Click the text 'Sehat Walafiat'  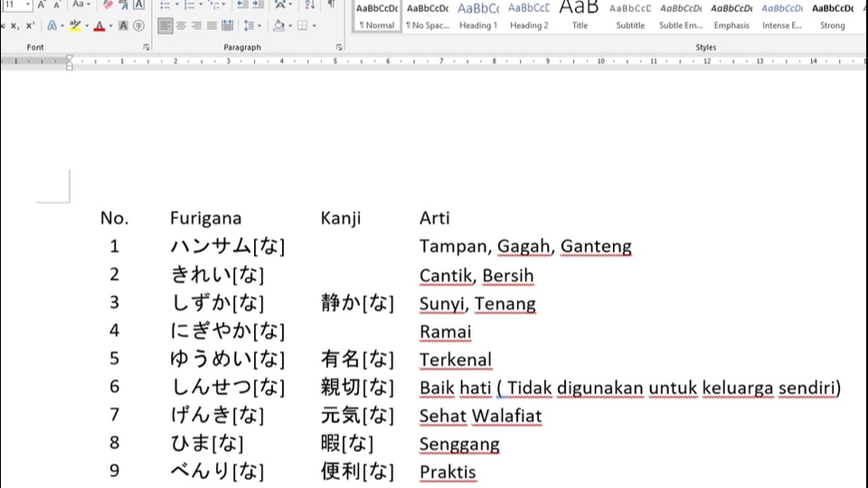[x=480, y=416]
